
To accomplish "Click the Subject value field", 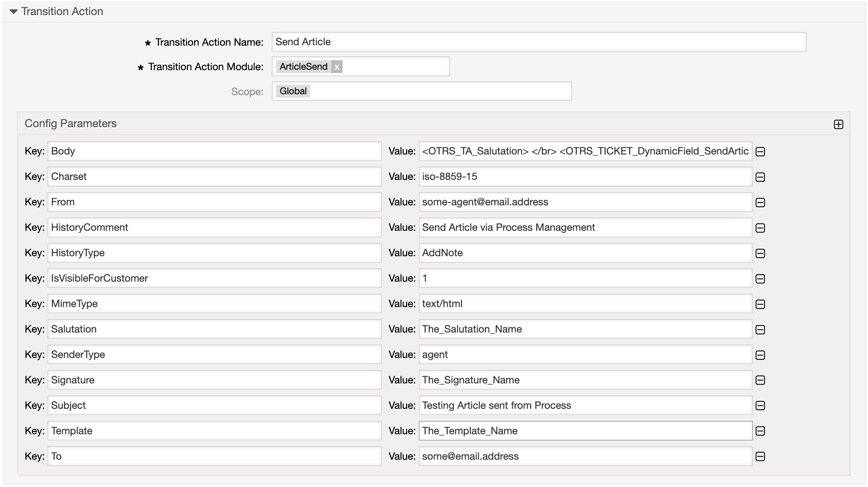I will [x=584, y=405].
